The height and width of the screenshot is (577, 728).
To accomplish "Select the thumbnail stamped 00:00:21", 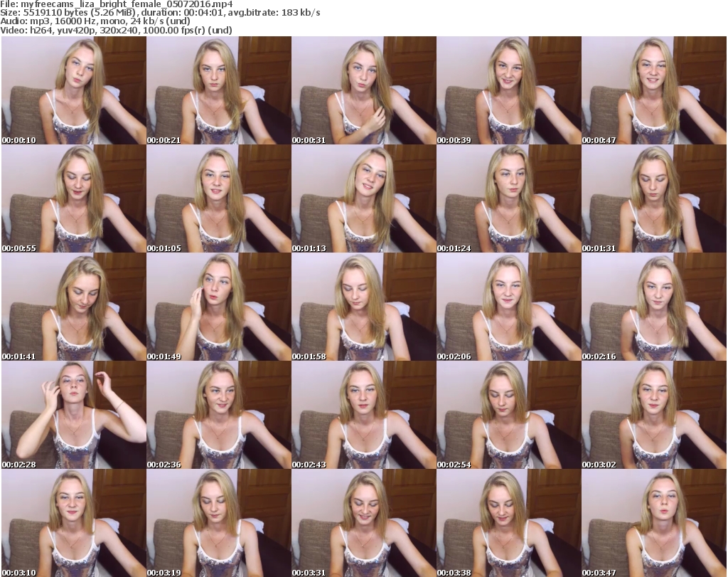I will 219,90.
